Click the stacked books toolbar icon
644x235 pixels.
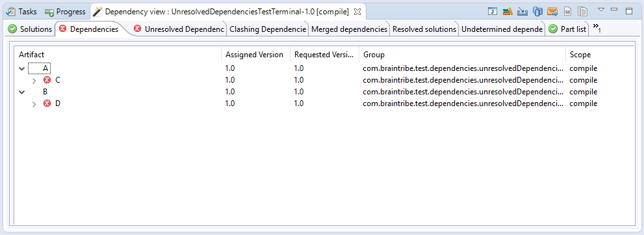508,12
